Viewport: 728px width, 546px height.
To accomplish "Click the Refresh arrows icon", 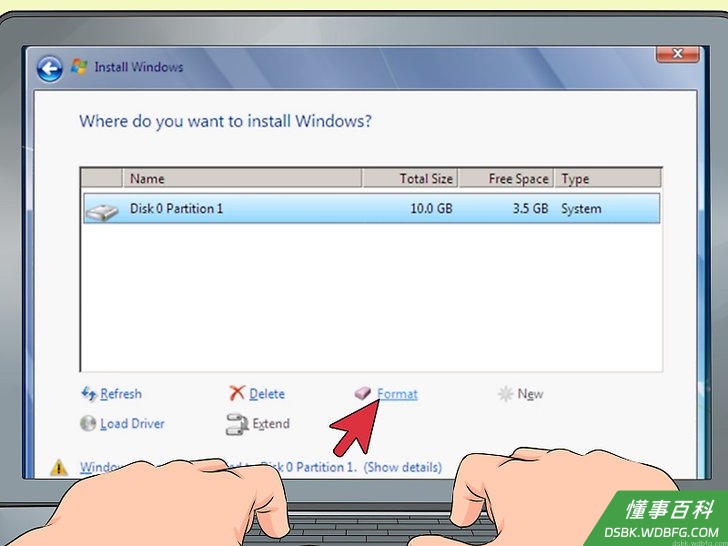I will point(89,394).
